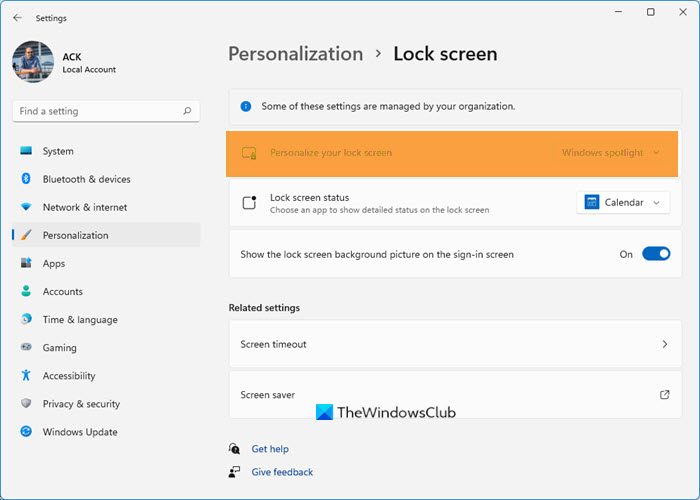The height and width of the screenshot is (500, 700).
Task: Open Bluetooth & devices settings
Action: pos(86,179)
